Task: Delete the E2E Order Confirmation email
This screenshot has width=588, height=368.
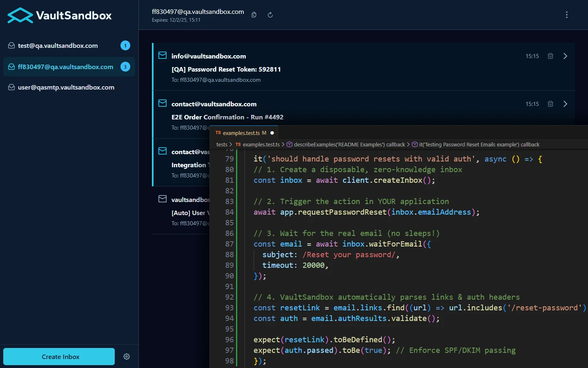Action: [x=550, y=104]
